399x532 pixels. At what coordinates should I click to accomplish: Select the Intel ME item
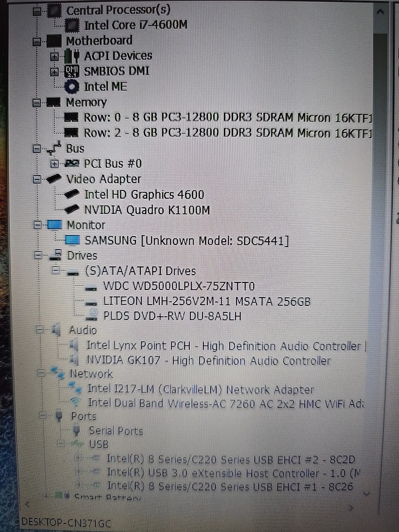tap(105, 87)
